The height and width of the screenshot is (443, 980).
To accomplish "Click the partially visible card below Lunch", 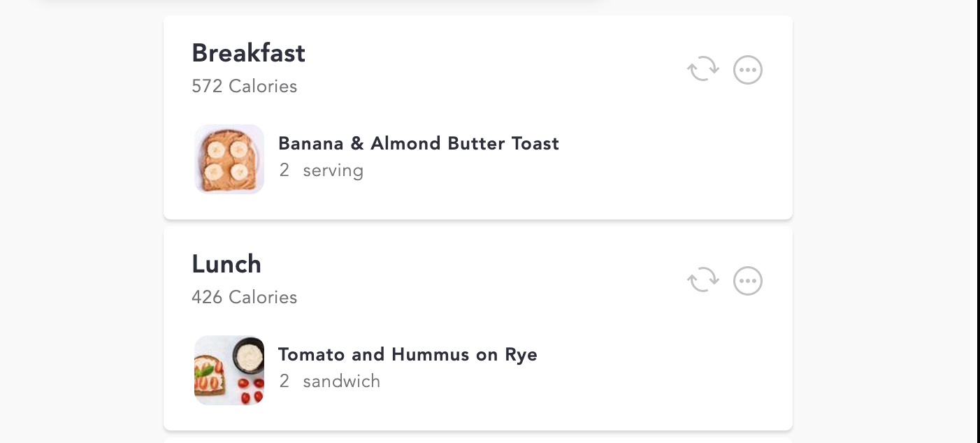I will pyautogui.click(x=478, y=440).
